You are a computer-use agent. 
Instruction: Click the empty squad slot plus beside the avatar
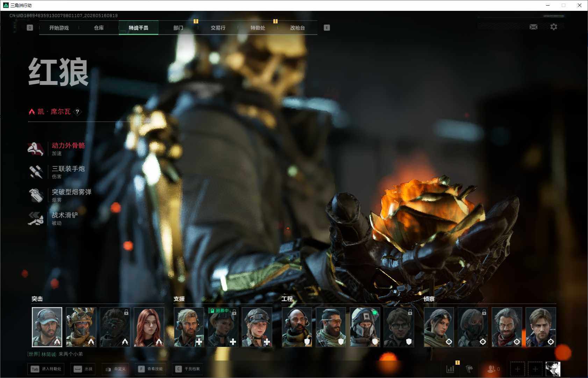pyautogui.click(x=535, y=369)
